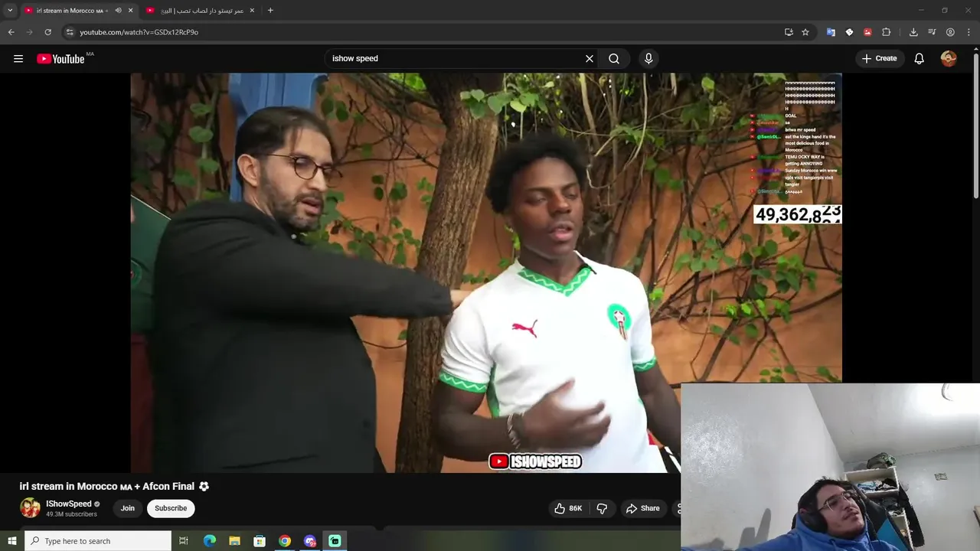Open Google Translate extension
Screen dimensions: 980x551
pos(831,32)
